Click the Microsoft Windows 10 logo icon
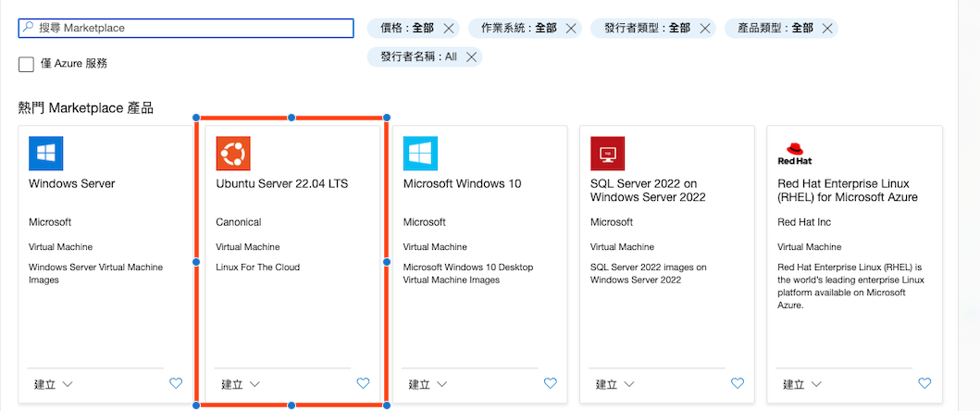980x411 pixels. (420, 154)
